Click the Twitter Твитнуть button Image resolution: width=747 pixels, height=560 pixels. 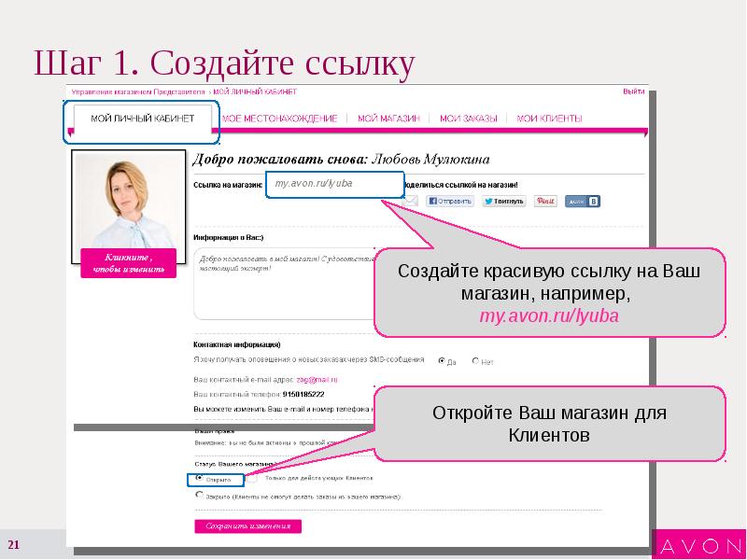tap(504, 201)
